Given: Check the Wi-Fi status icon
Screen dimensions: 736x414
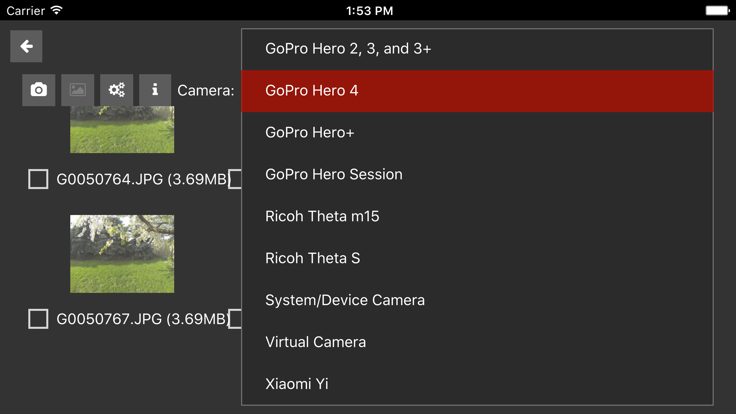Looking at the screenshot, I should pyautogui.click(x=56, y=10).
